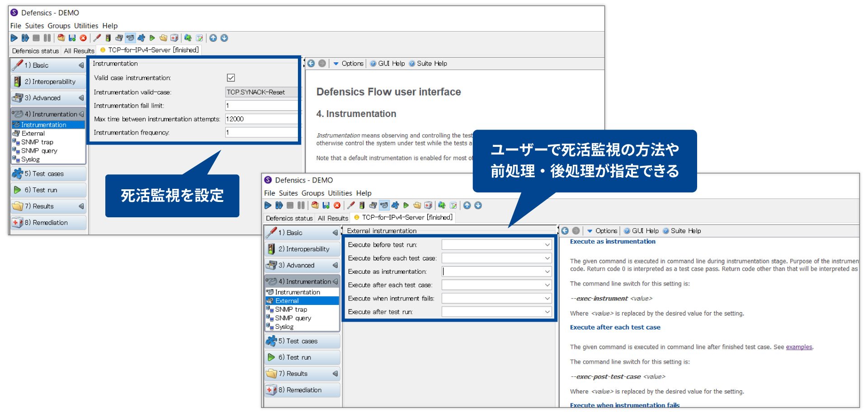Click Instrumentation valid-case field TCP.SYNACK-Reset

pos(261,92)
